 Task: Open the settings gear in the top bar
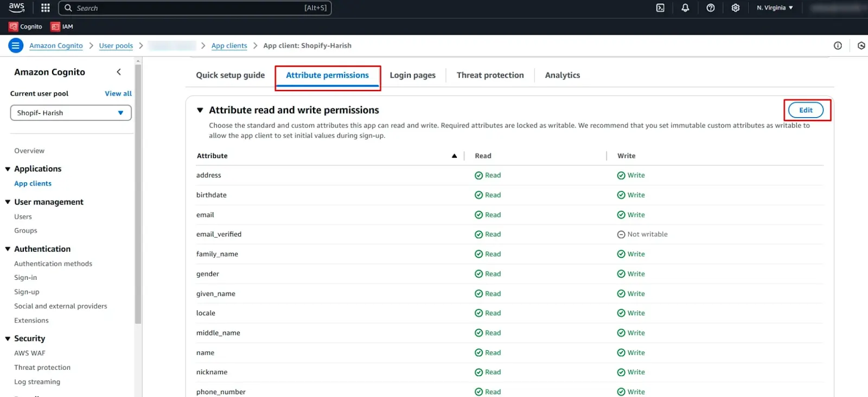735,8
